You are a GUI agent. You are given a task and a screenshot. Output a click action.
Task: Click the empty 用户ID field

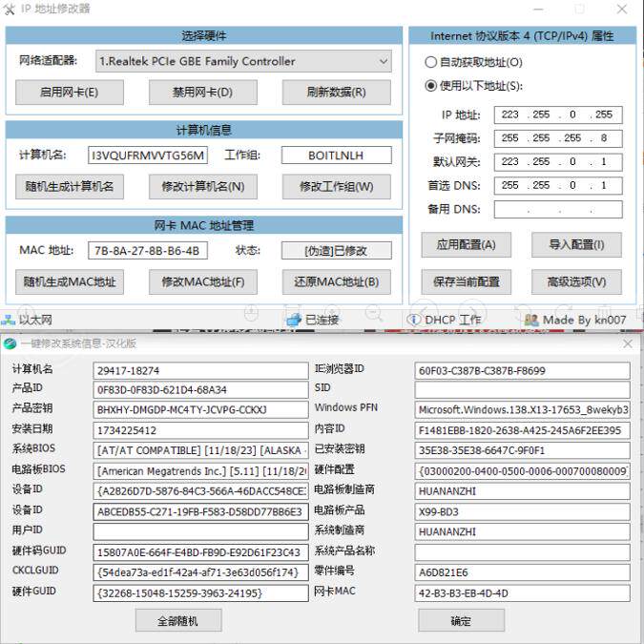coord(200,531)
